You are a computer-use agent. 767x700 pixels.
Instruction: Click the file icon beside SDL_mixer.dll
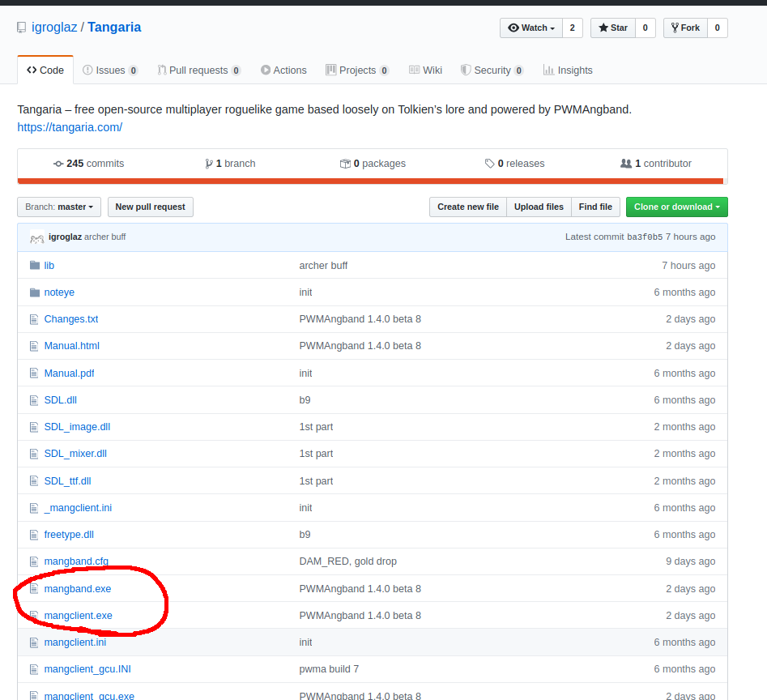click(x=34, y=454)
